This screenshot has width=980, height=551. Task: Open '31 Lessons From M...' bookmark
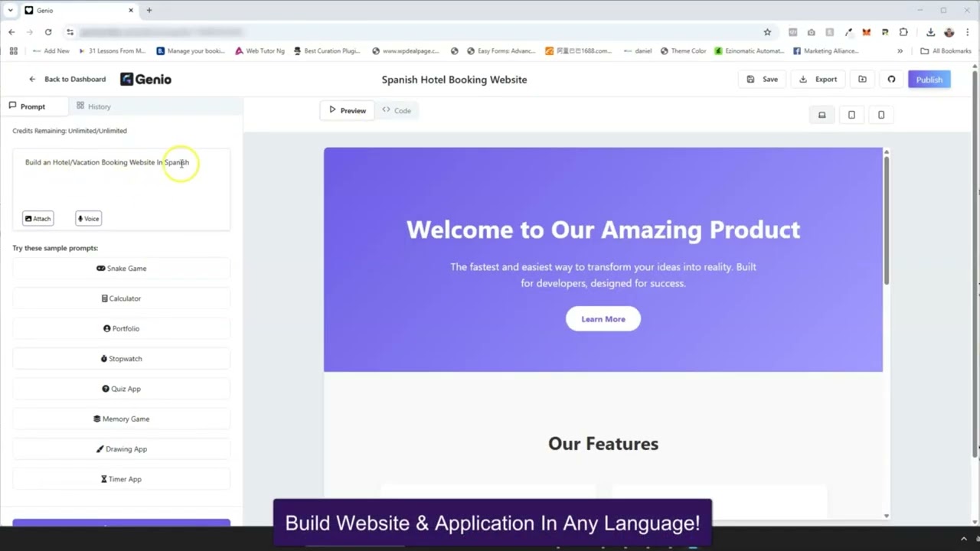tap(112, 51)
